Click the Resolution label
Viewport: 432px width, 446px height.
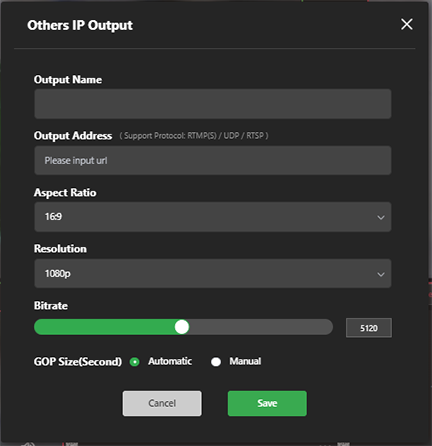(x=60, y=249)
